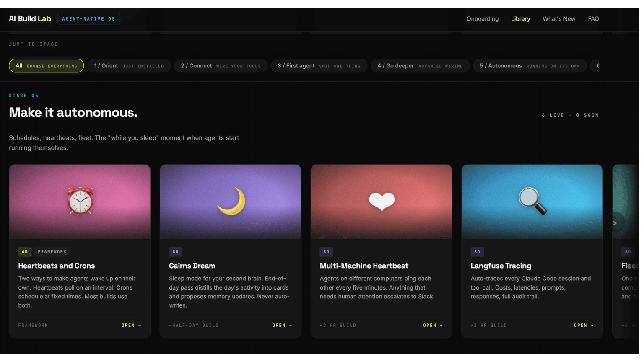Select the 5 / Autonomous stage filter
644x362 pixels.
click(530, 66)
